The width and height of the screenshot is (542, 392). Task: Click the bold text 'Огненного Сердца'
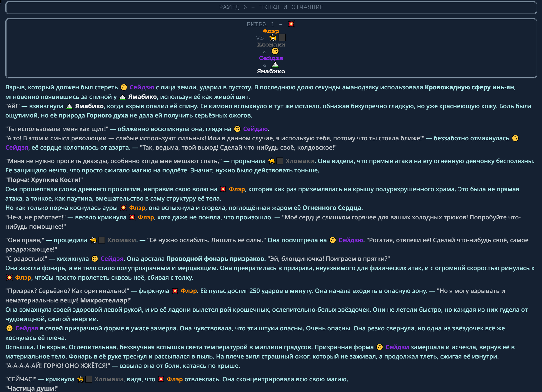[332, 208]
